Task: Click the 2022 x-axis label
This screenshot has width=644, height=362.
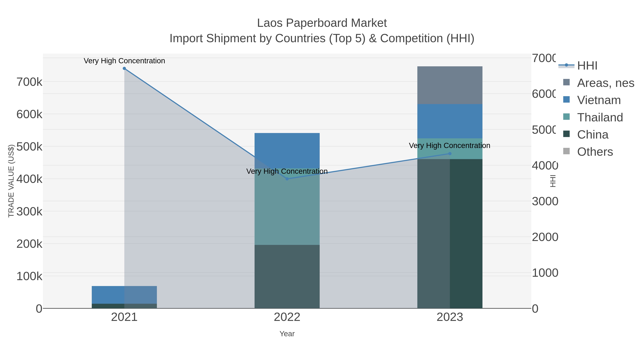Action: (287, 317)
